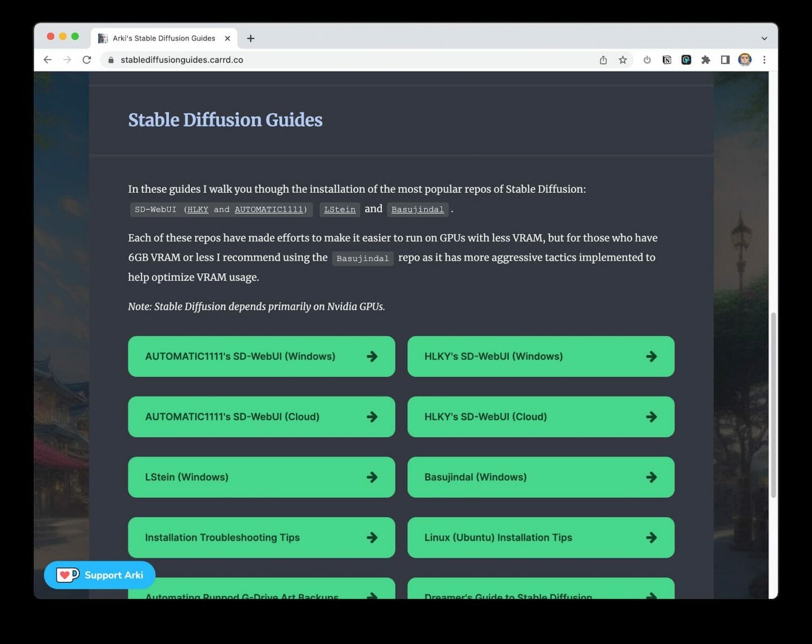This screenshot has width=812, height=644.
Task: Open the LStein (Windows) guide
Action: tap(261, 477)
